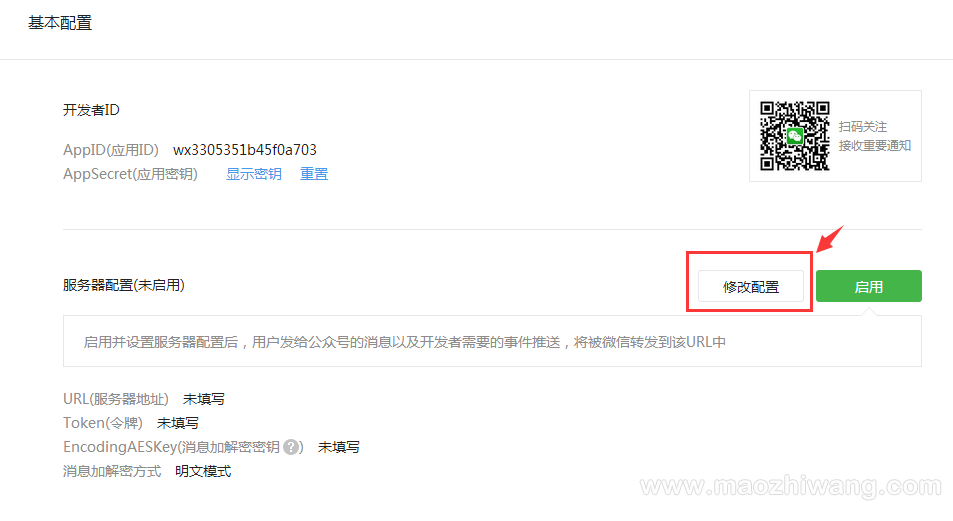Click the EncodingAESKey help question mark icon
The width and height of the screenshot is (953, 521).
[292, 447]
